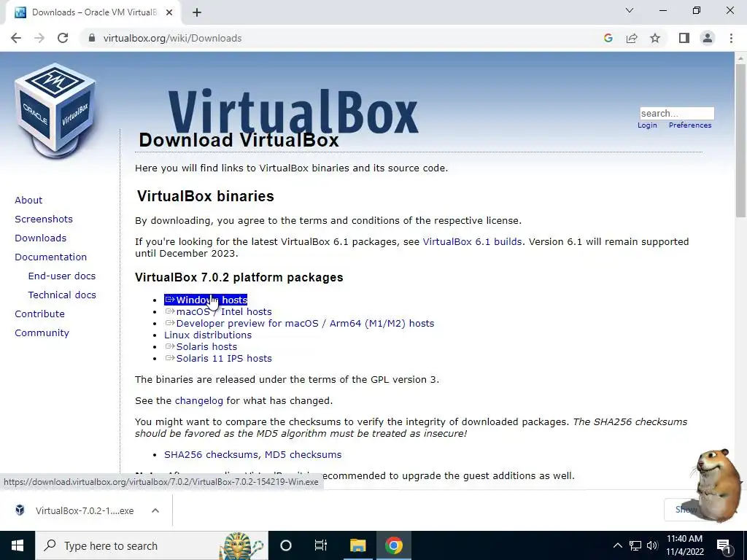This screenshot has width=747, height=560.
Task: Open the Windows Start menu
Action: click(x=18, y=545)
